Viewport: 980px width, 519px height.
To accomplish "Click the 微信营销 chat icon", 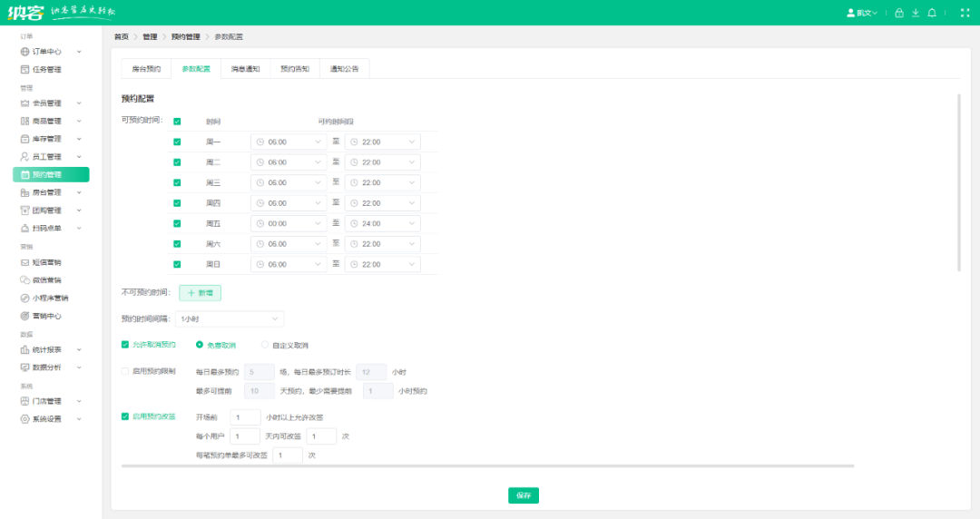I will click(25, 280).
